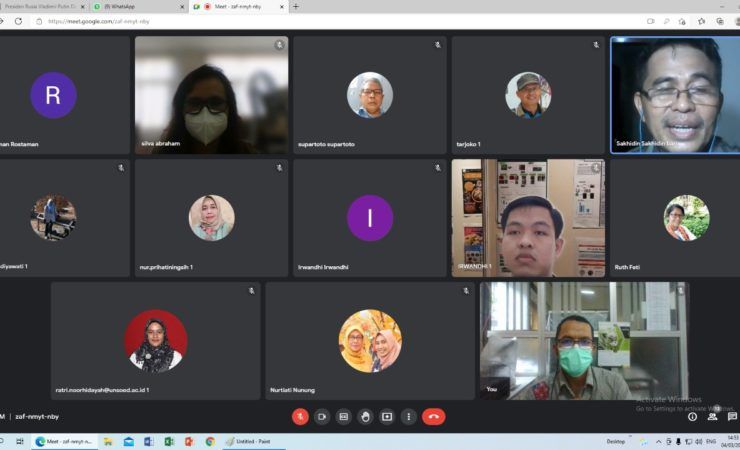
Task: Open the taskbar clock and date
Action: 732,442
